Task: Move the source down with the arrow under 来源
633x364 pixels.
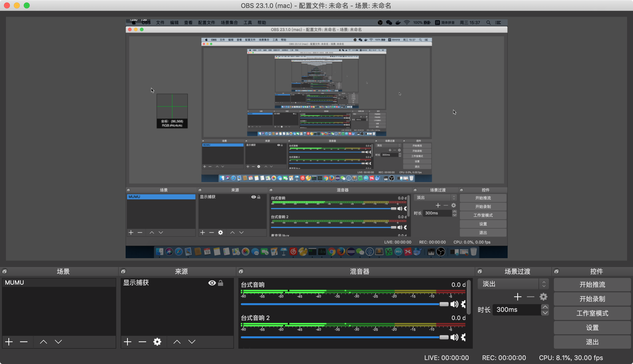Action: pyautogui.click(x=192, y=341)
